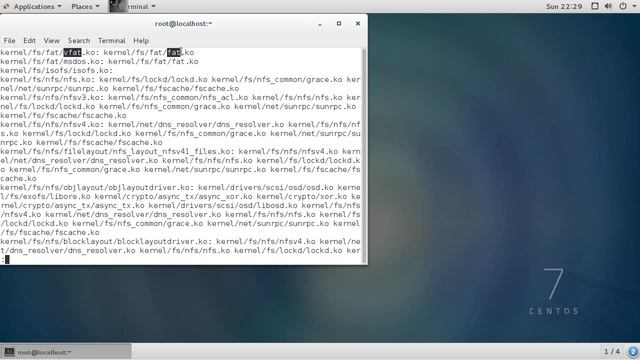The image size is (640, 360).
Task: Open the View menu in terminal
Action: coord(51,40)
